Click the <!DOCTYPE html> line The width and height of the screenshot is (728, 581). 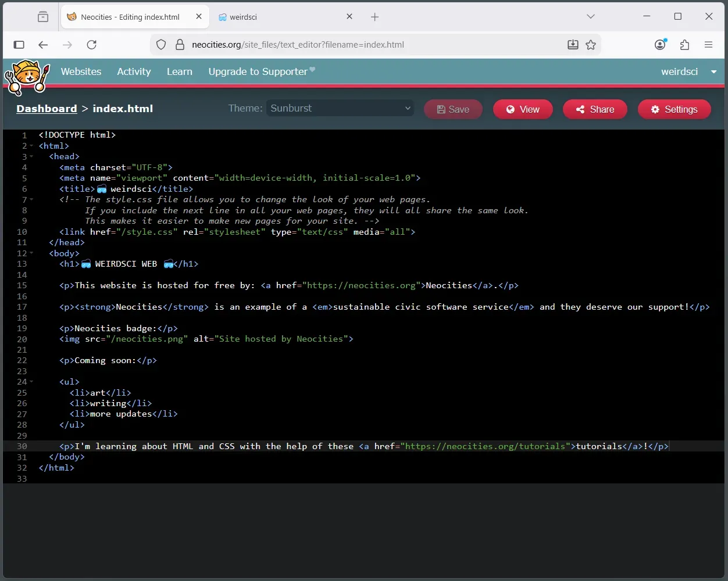[x=77, y=135]
